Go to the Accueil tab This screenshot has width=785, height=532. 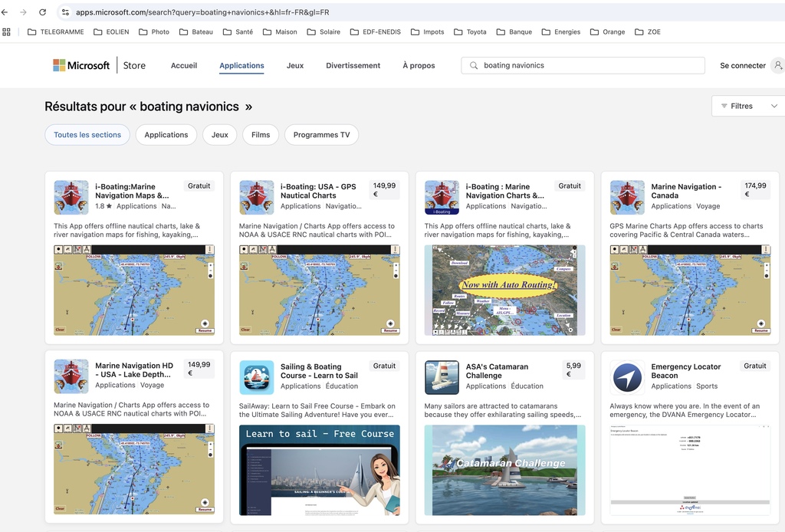(x=184, y=66)
